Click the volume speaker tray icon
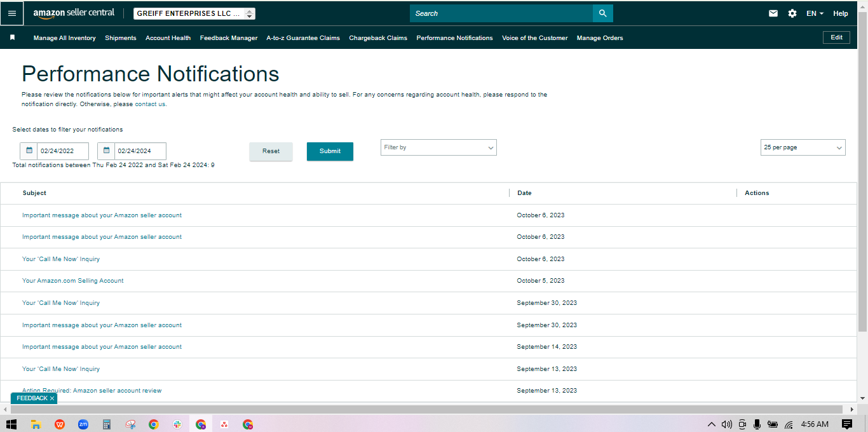Screen dimensions: 868x432 (727, 424)
